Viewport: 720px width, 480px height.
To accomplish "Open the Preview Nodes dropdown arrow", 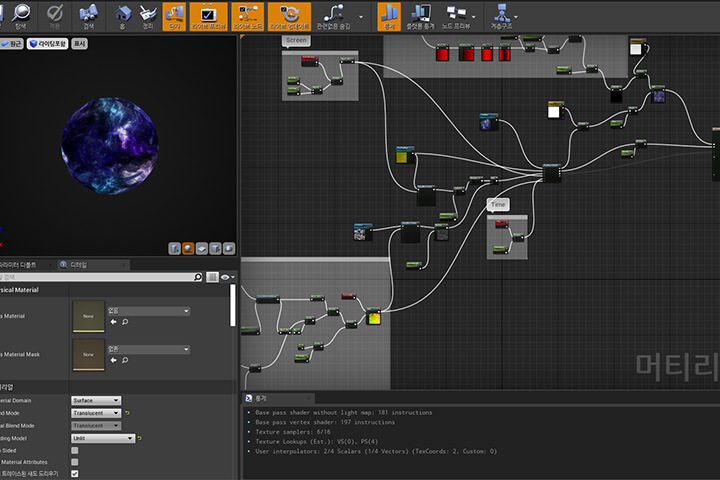I will tap(474, 17).
